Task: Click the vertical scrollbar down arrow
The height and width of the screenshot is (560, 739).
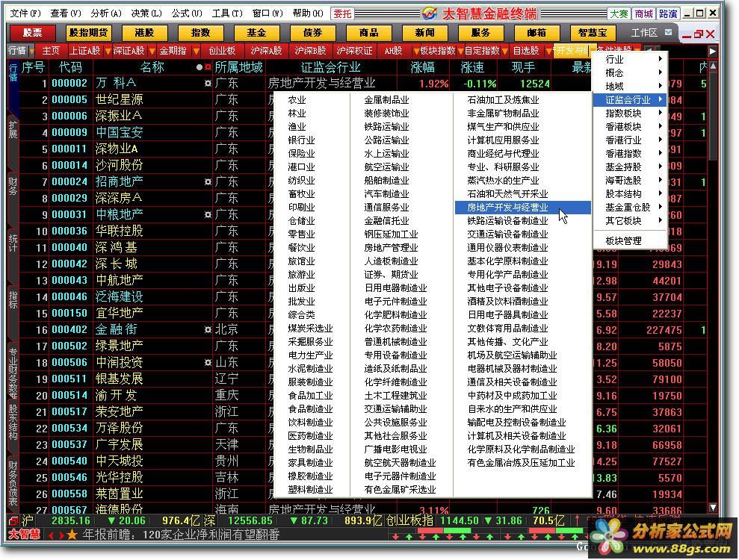Action: pyautogui.click(x=713, y=507)
